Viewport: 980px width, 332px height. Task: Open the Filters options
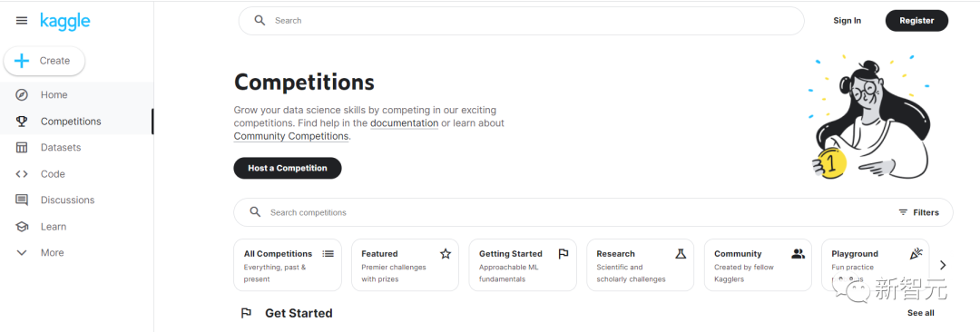click(918, 212)
